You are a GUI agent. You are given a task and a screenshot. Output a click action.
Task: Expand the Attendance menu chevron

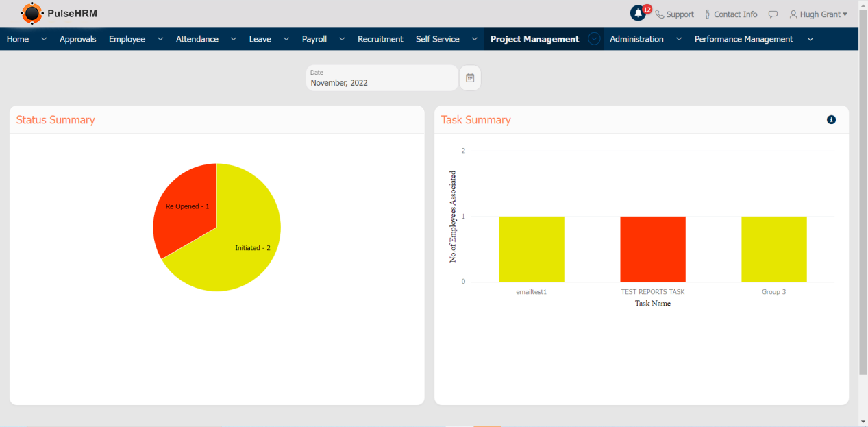point(233,39)
